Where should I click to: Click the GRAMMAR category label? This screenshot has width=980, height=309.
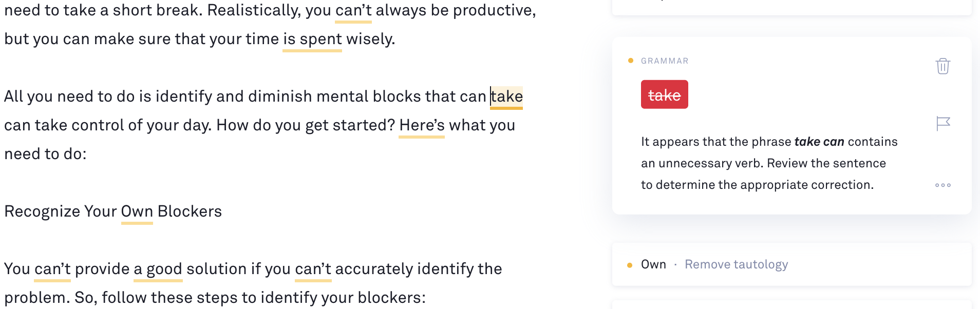point(665,61)
